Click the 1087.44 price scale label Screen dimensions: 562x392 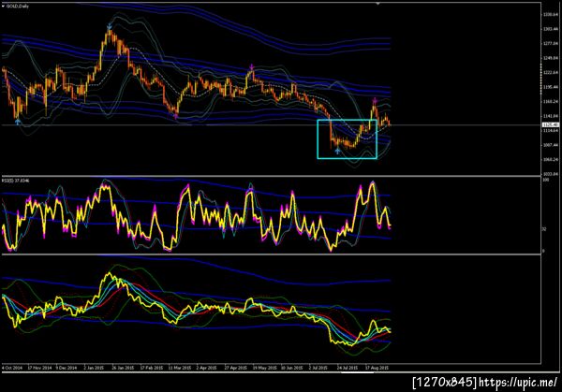click(x=550, y=145)
